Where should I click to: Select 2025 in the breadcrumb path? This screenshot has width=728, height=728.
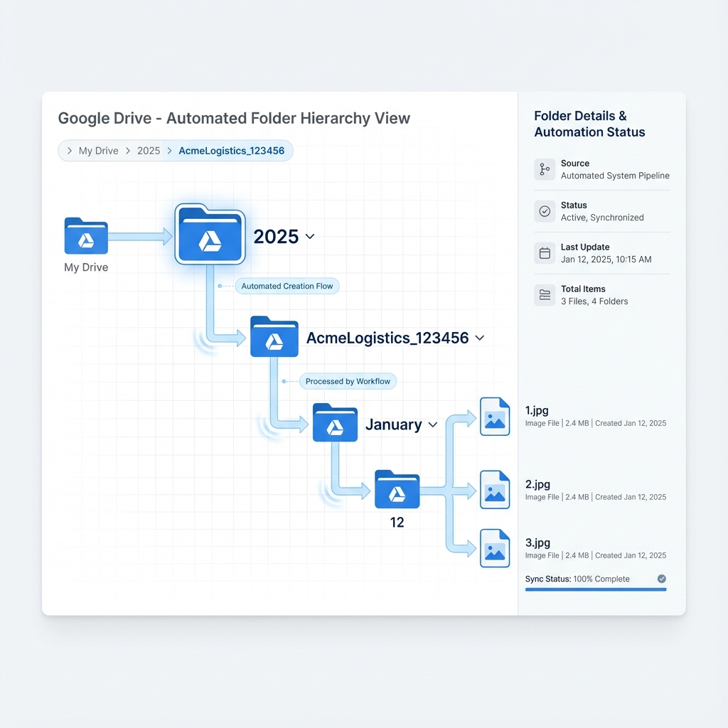click(x=149, y=151)
